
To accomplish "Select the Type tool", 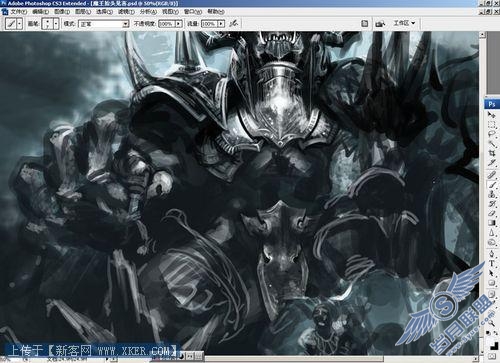I will click(492, 263).
